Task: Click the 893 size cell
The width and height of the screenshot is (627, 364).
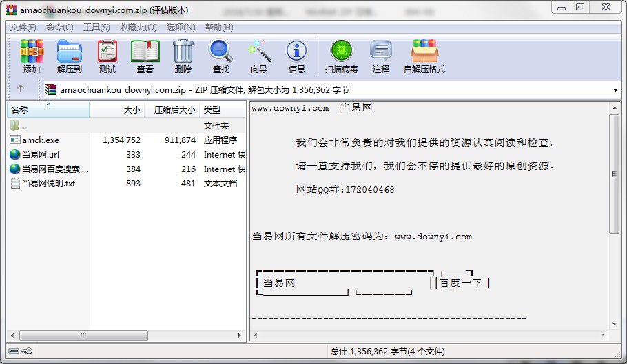Action: [133, 183]
